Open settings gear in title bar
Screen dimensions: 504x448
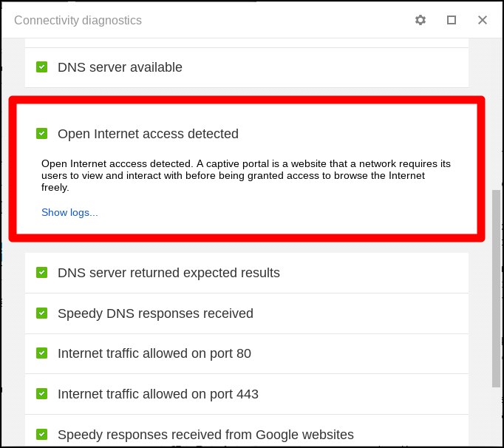click(420, 20)
